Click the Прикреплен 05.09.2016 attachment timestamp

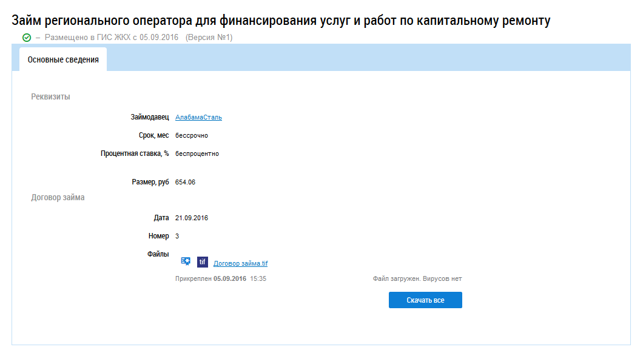[x=221, y=279]
